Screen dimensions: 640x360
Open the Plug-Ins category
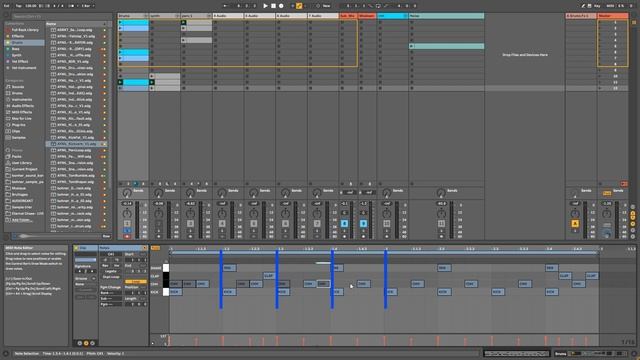coord(18,125)
